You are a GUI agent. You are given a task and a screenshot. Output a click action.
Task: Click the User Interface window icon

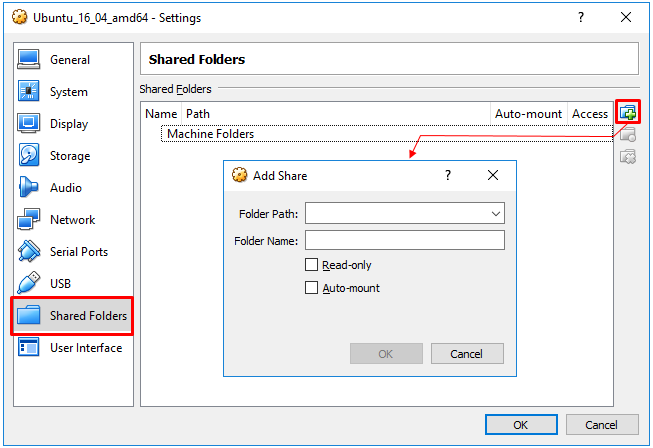[x=28, y=347]
